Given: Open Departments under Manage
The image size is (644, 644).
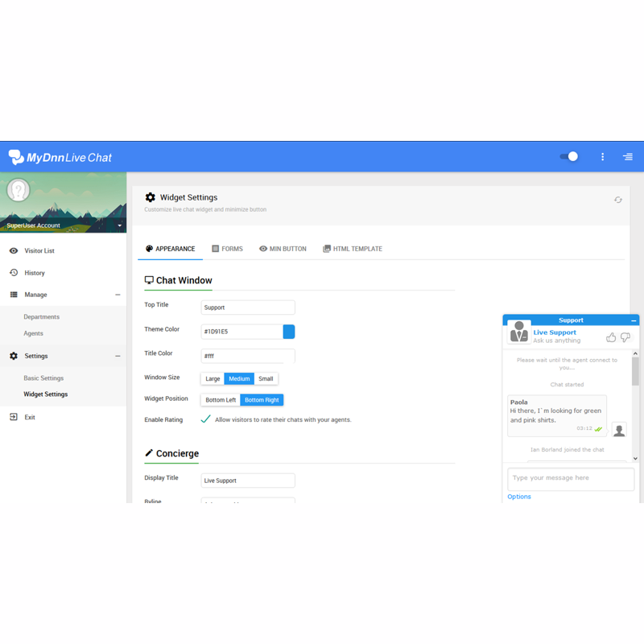Looking at the screenshot, I should [x=42, y=316].
